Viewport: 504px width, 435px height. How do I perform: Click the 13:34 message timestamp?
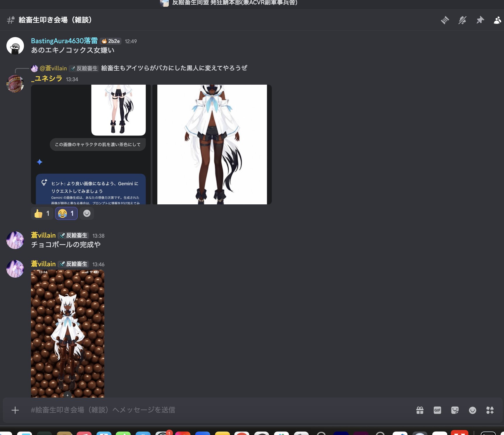(72, 79)
